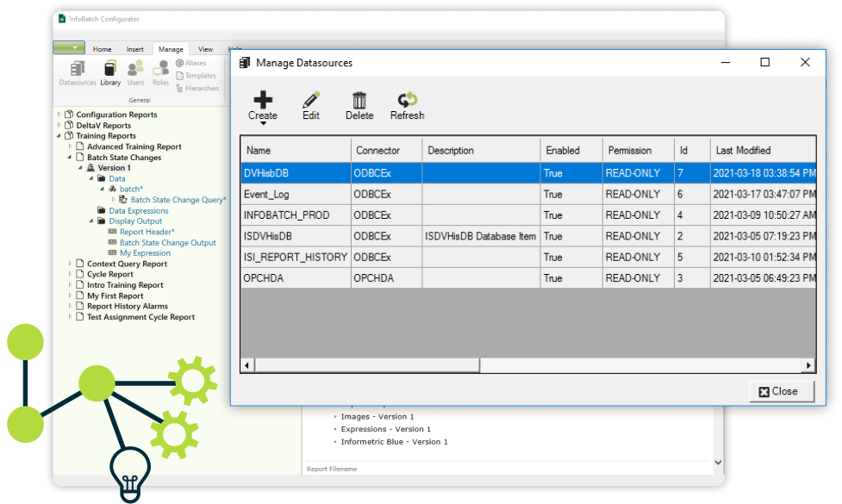Select the DVHisbDB datasource row
This screenshot has width=842, height=504.
pyautogui.click(x=528, y=173)
